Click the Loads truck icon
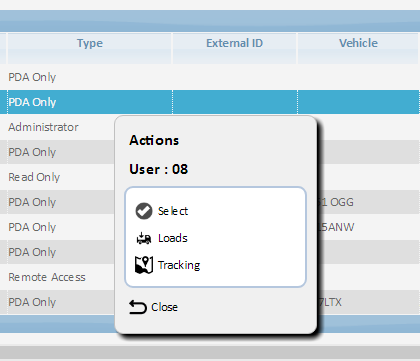 tap(144, 238)
